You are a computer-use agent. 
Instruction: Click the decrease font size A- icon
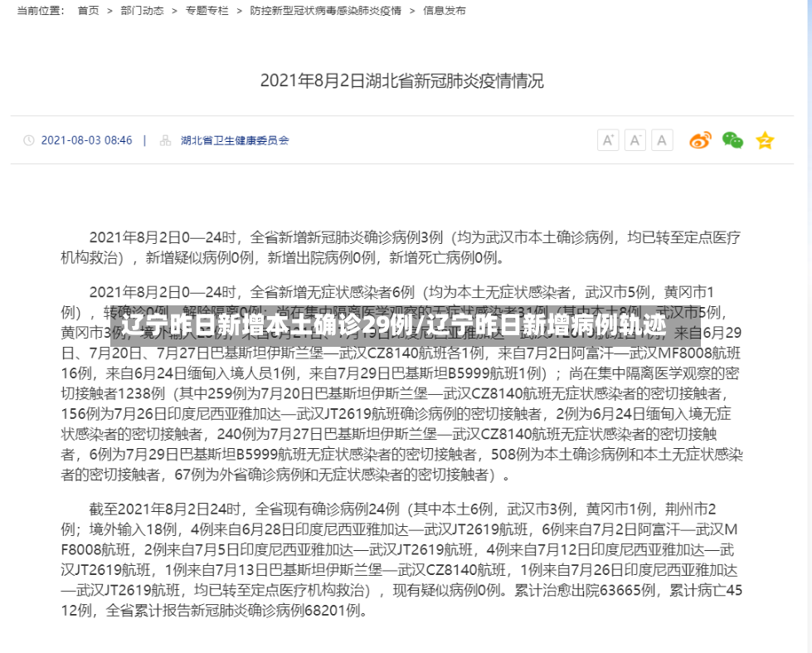(x=635, y=140)
